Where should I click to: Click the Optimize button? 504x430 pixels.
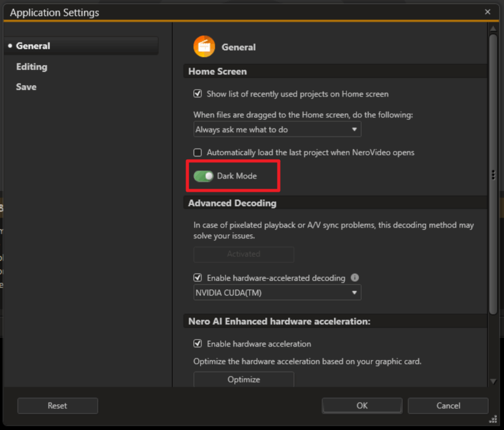point(243,379)
